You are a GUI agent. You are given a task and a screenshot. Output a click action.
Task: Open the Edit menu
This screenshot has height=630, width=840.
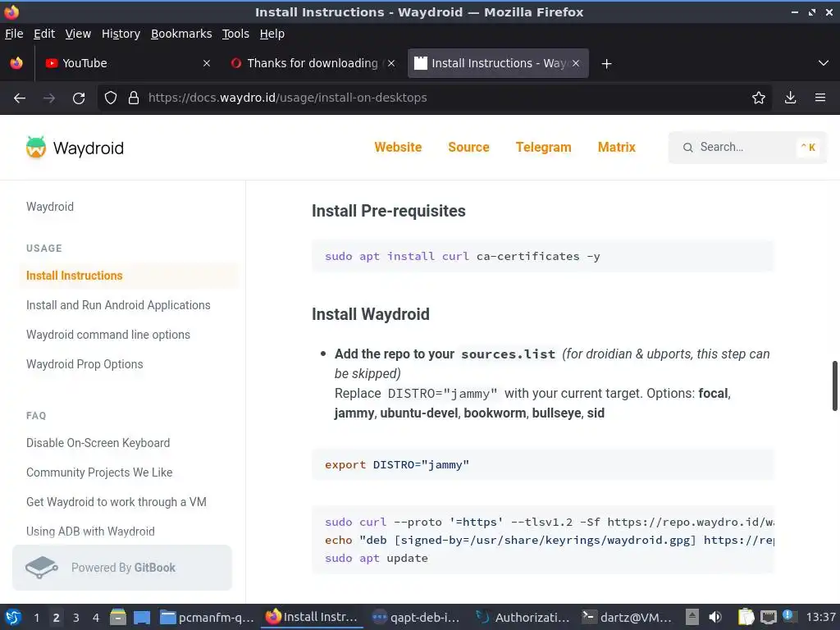coord(44,34)
